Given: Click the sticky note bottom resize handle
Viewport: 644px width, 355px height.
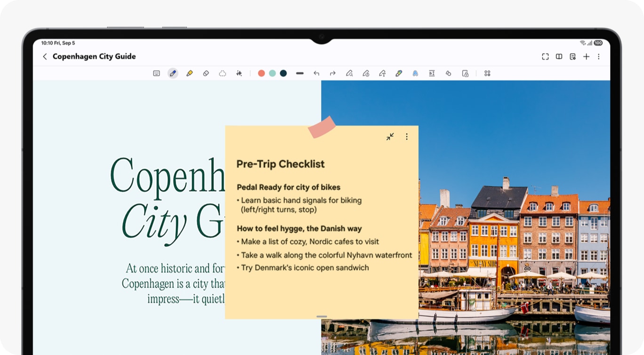Looking at the screenshot, I should pyautogui.click(x=322, y=316).
